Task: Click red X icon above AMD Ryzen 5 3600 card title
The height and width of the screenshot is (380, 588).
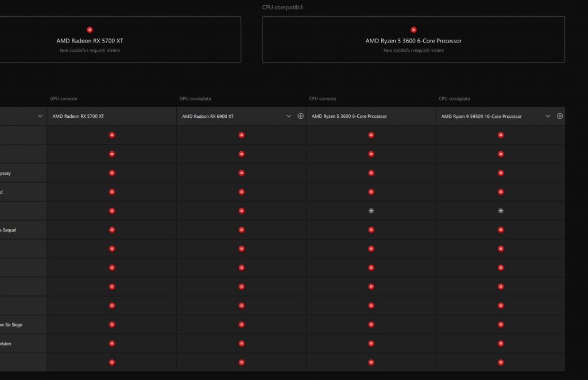Action: (413, 30)
